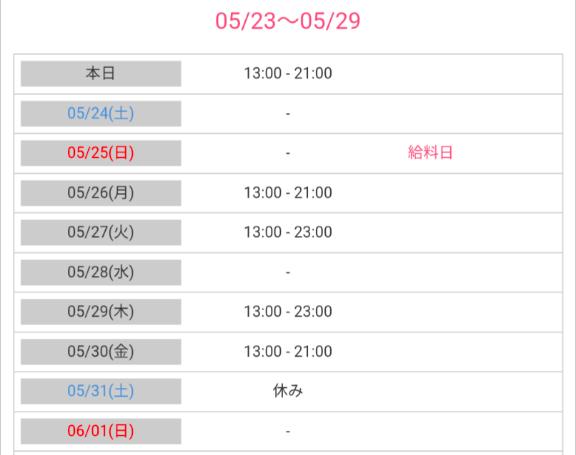This screenshot has width=576, height=455.
Task: Click 05/27 shift time 13:00 - 23:00
Action: click(288, 232)
